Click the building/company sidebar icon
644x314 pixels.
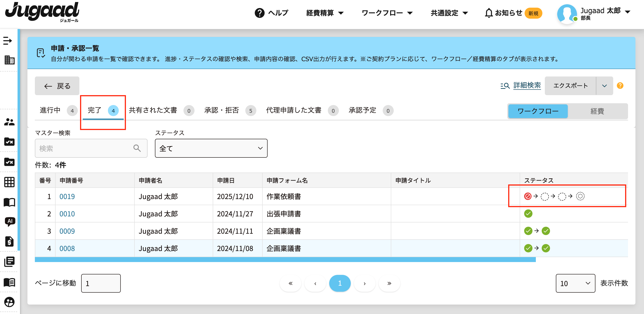pos(9,60)
